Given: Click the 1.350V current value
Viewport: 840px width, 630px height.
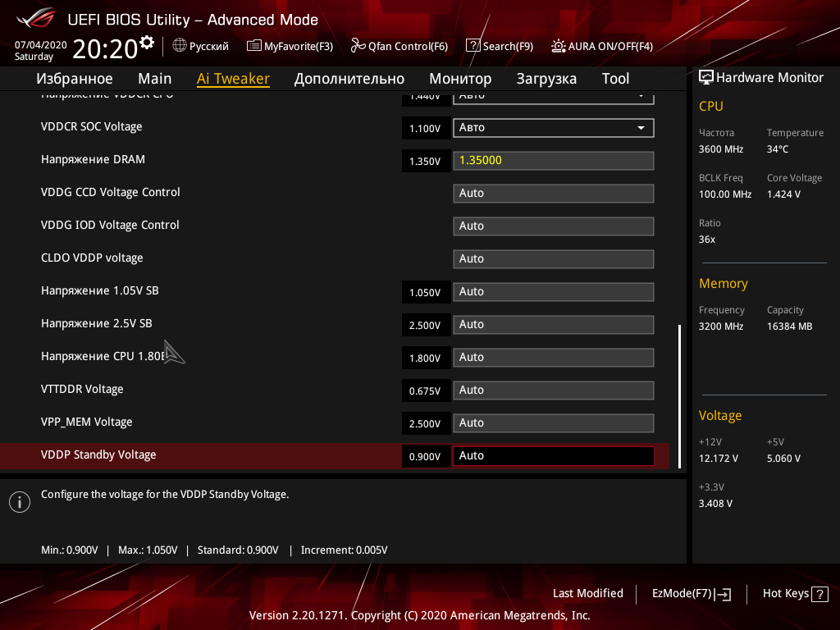Looking at the screenshot, I should click(425, 162).
